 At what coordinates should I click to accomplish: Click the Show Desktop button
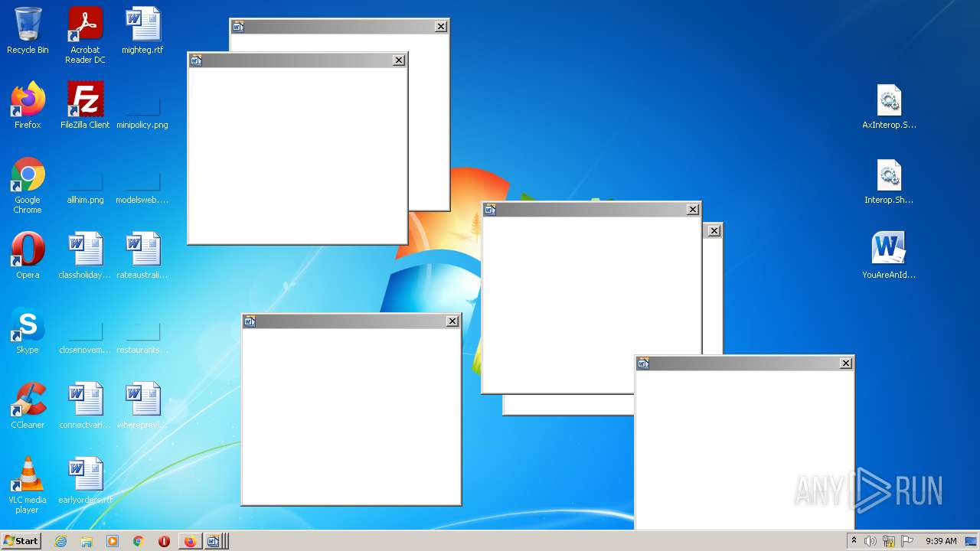[x=972, y=541]
